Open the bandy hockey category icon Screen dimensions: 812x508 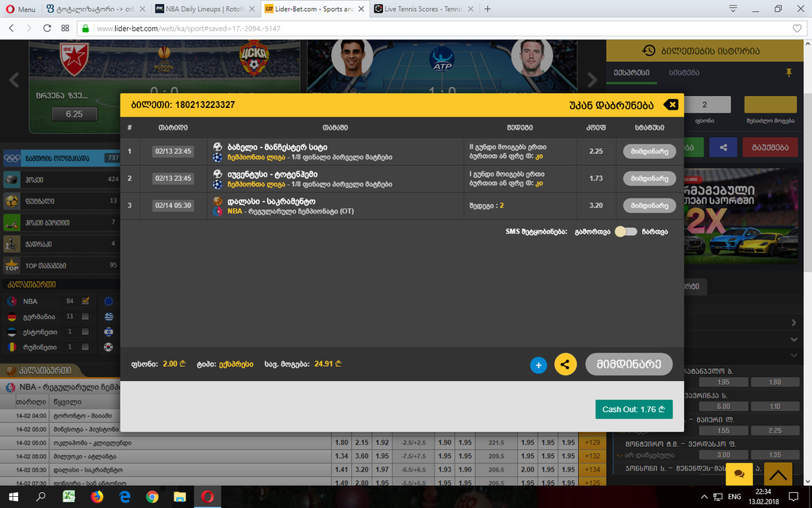point(12,222)
